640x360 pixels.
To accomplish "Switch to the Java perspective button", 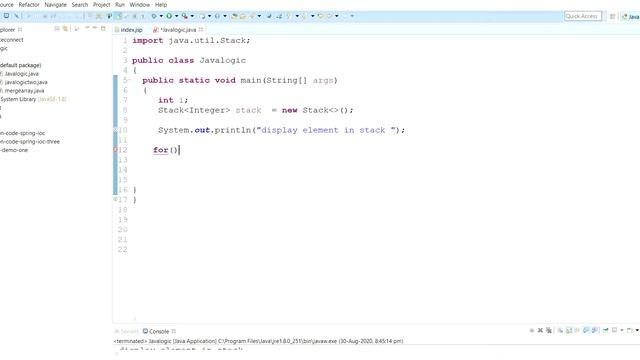I will click(x=631, y=16).
